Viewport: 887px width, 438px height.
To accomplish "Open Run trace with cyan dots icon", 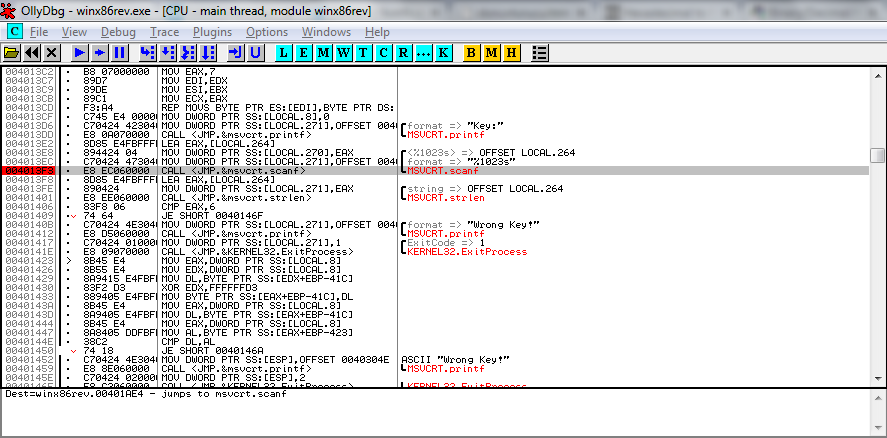I will tap(423, 53).
